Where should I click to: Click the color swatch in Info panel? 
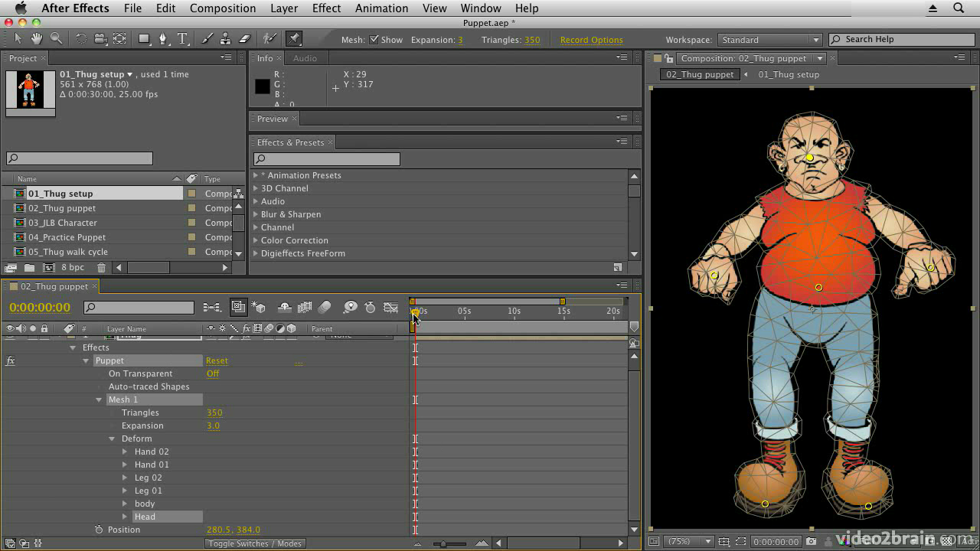click(x=263, y=86)
